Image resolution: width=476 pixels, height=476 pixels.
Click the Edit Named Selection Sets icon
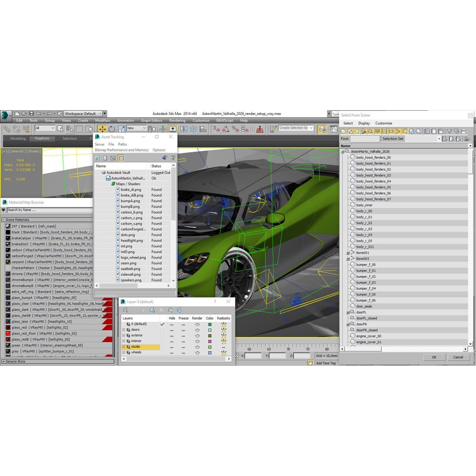point(273,129)
